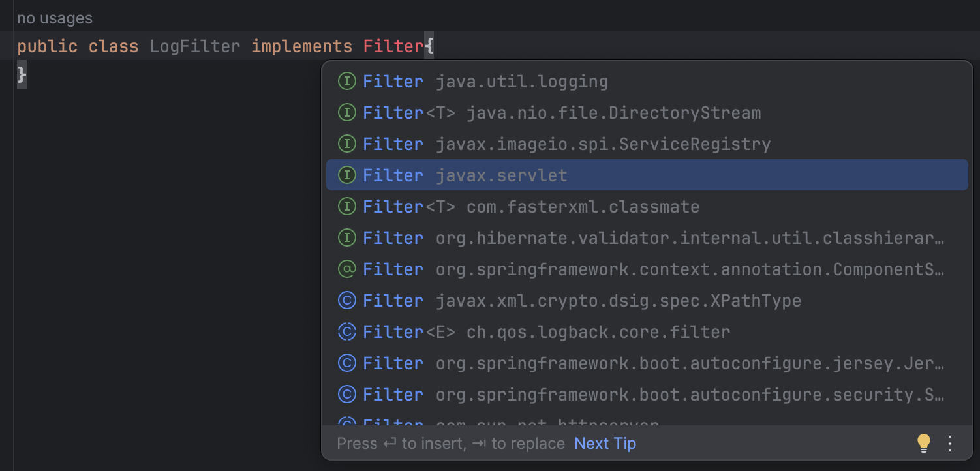Choose Filter<T> from java.nio.file.DirectoryStream
The height and width of the screenshot is (471, 980).
pyautogui.click(x=647, y=113)
